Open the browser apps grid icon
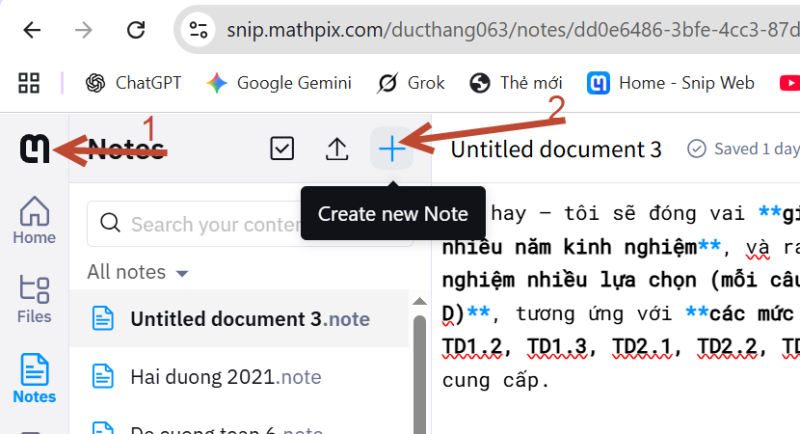This screenshot has width=800, height=434. pyautogui.click(x=29, y=83)
